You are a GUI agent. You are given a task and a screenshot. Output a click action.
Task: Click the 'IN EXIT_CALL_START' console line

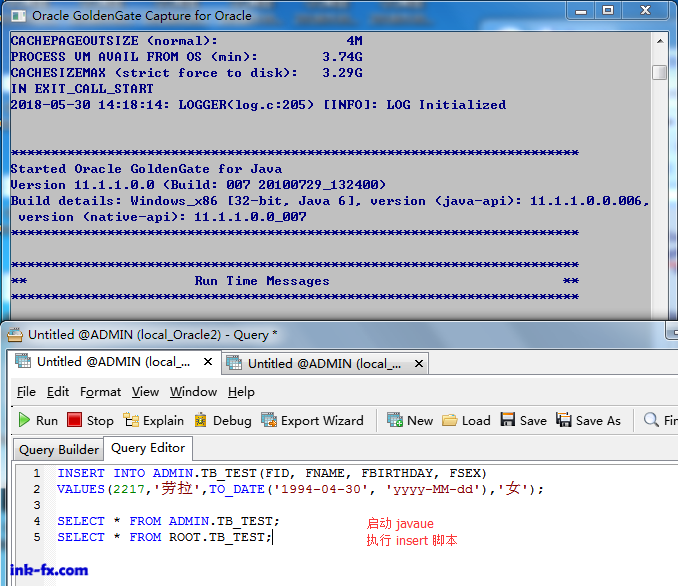(82, 89)
